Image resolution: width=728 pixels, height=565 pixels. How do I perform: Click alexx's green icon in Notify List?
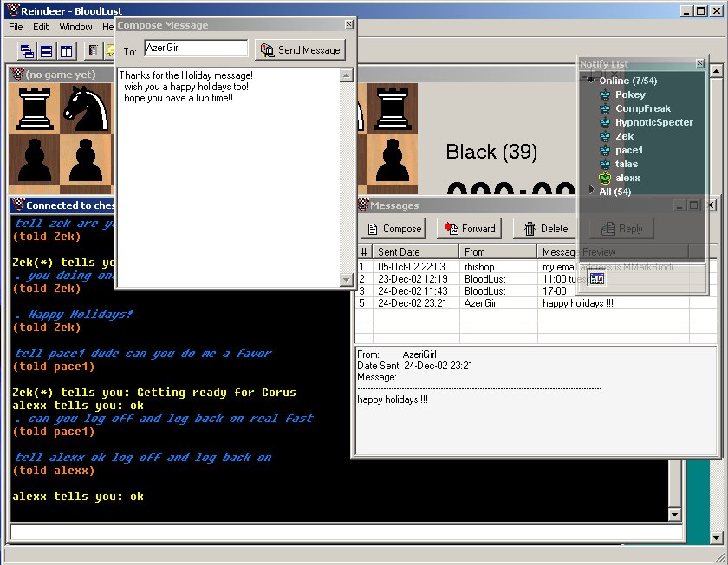(x=605, y=178)
